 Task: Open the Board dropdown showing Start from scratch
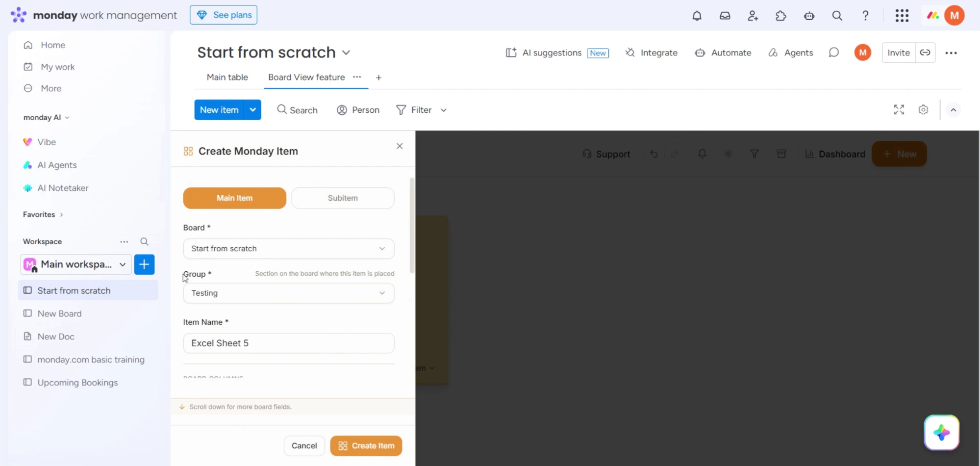coord(289,249)
